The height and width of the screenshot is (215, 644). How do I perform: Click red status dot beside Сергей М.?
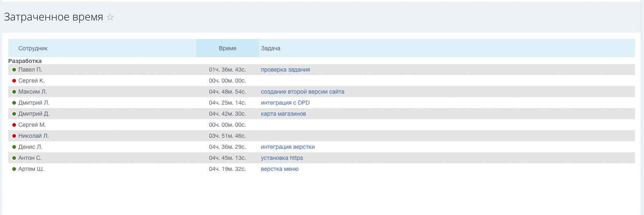(14, 125)
